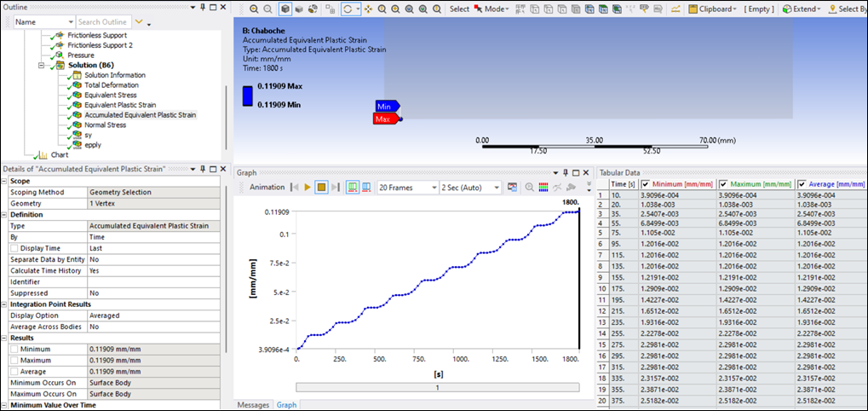The width and height of the screenshot is (868, 411).
Task: Click the Pan tool in the graphics toolbar
Action: click(368, 9)
